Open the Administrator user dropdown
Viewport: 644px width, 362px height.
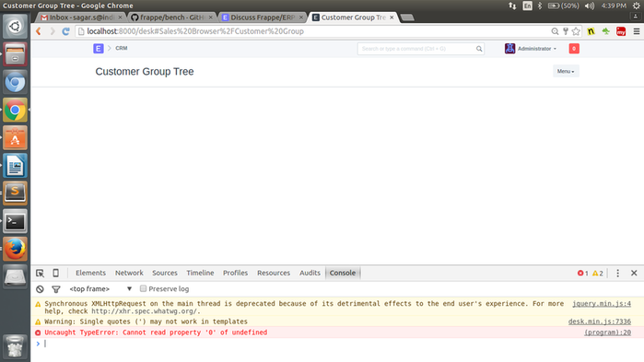point(531,49)
